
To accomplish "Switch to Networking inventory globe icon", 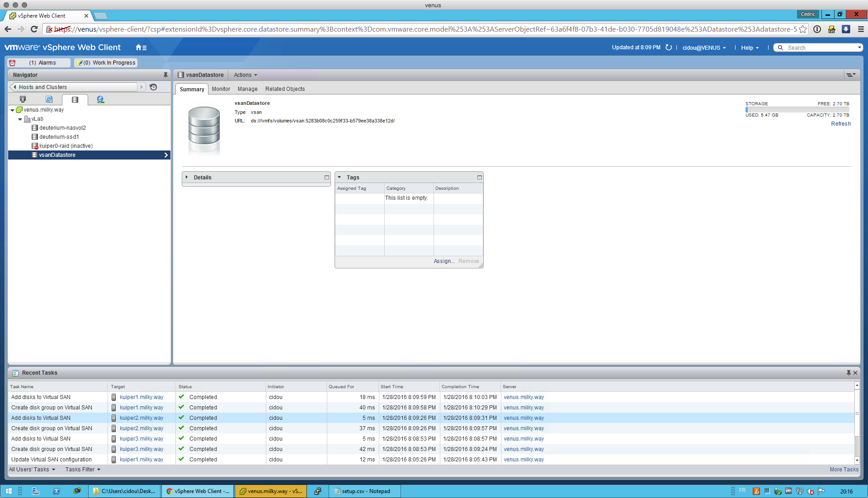I will 100,99.
